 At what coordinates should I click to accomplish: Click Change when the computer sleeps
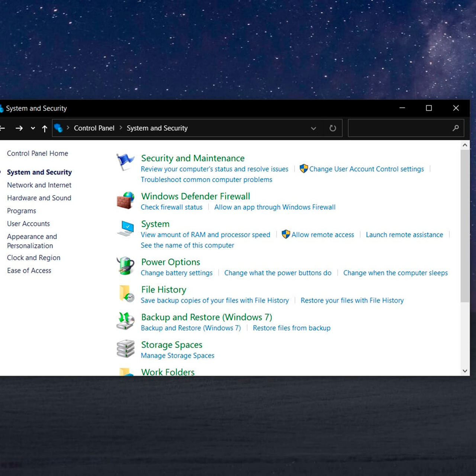tap(395, 273)
